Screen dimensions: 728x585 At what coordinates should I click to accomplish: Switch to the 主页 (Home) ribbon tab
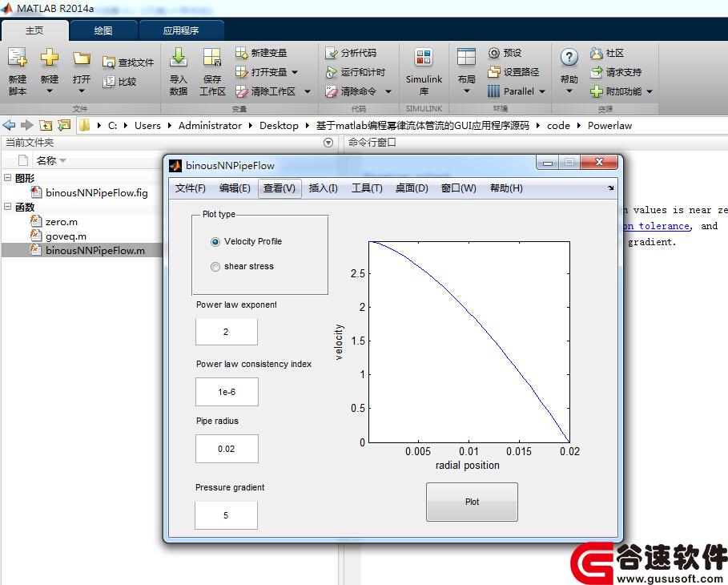pyautogui.click(x=34, y=30)
